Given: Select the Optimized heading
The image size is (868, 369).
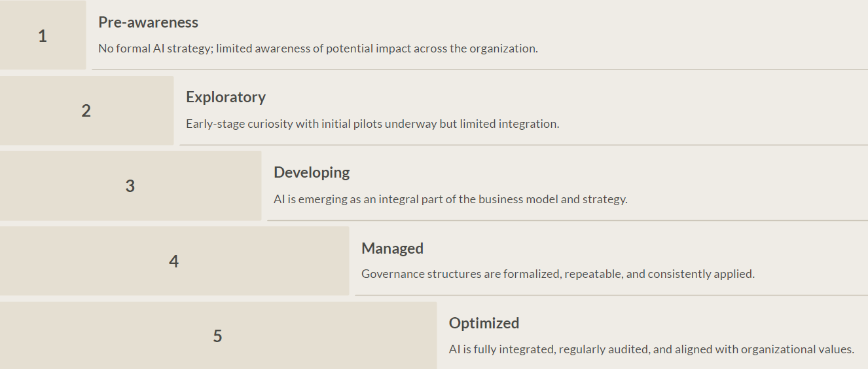Looking at the screenshot, I should (484, 323).
